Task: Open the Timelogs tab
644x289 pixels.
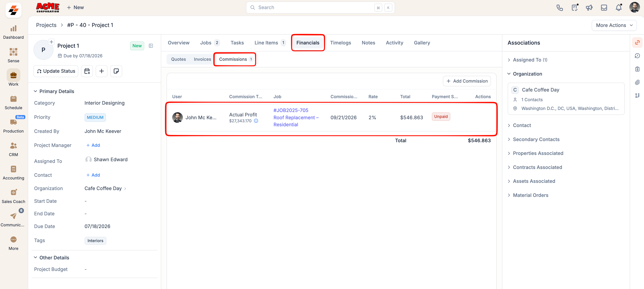Action: (x=340, y=43)
